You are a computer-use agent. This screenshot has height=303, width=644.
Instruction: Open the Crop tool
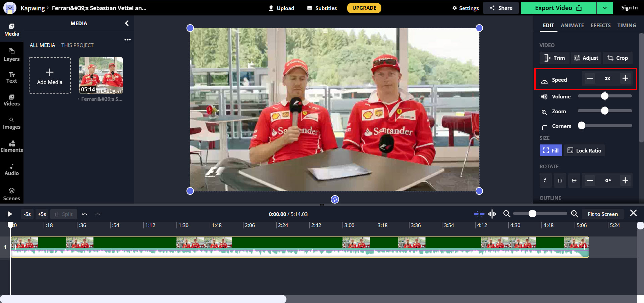(618, 58)
